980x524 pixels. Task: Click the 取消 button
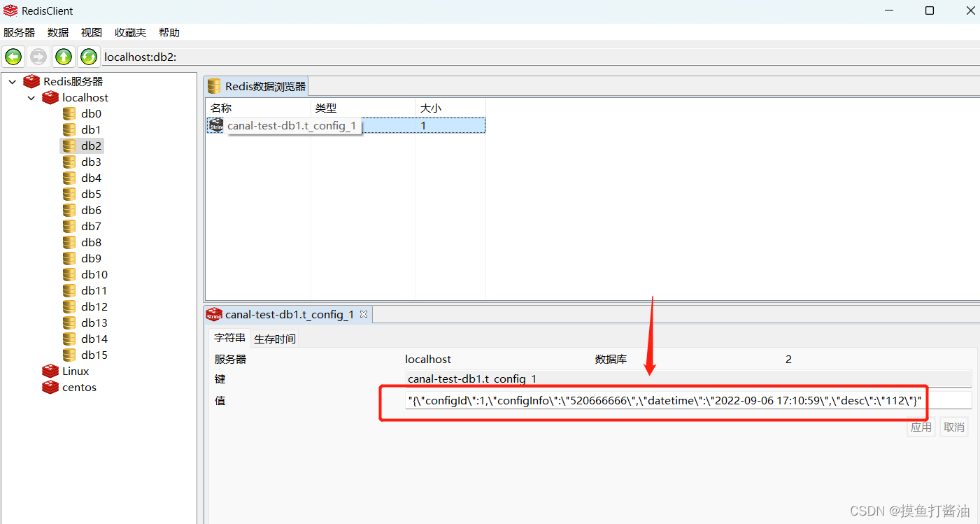(x=954, y=427)
